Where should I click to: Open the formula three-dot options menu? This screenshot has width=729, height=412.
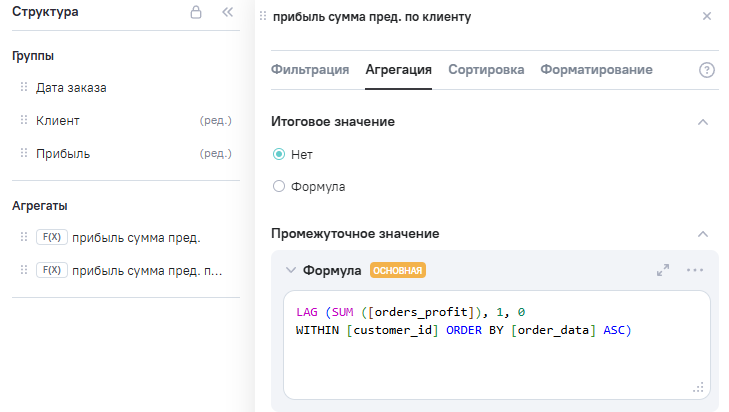point(695,270)
